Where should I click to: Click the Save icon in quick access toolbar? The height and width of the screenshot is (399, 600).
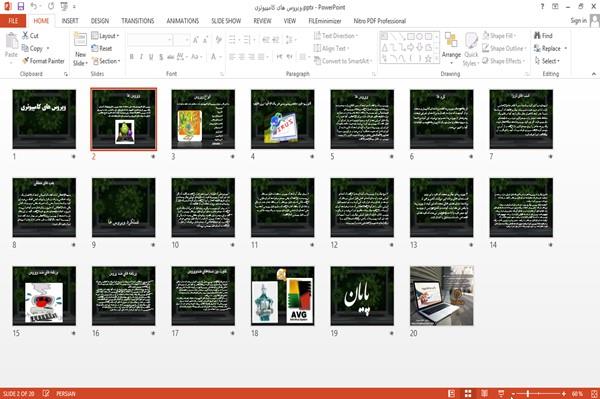(21, 7)
